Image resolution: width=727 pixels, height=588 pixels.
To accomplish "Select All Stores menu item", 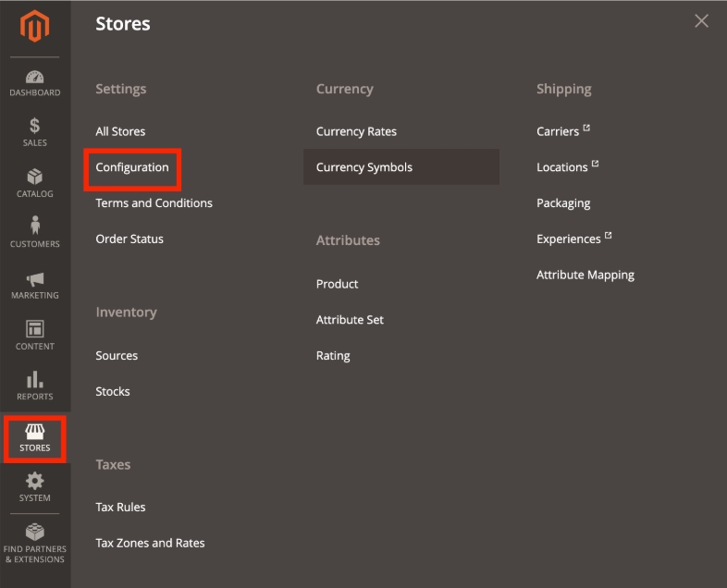I will pyautogui.click(x=120, y=131).
